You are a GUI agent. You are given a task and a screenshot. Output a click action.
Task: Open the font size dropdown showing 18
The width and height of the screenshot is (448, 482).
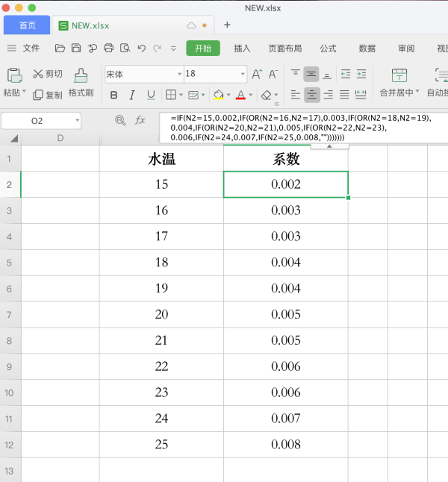coord(243,74)
